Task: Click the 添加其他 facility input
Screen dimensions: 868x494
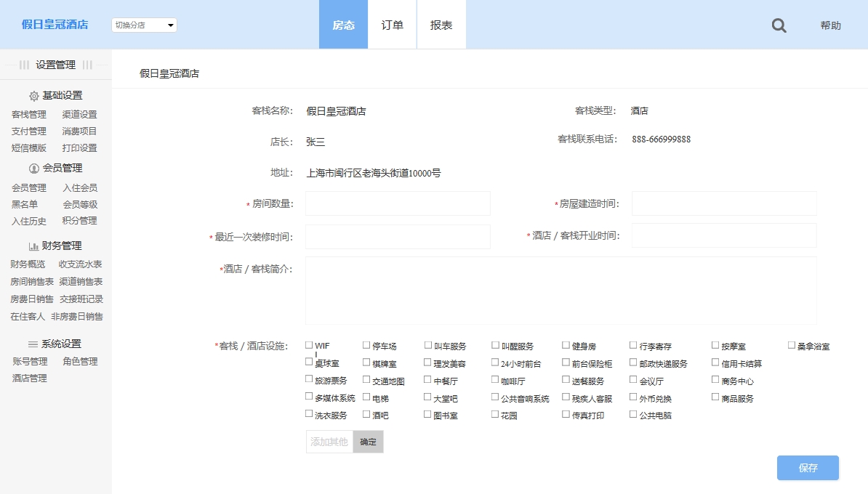Action: pyautogui.click(x=329, y=442)
